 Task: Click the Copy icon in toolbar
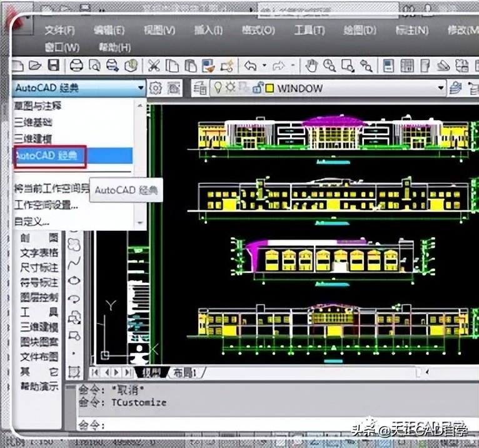pos(172,66)
